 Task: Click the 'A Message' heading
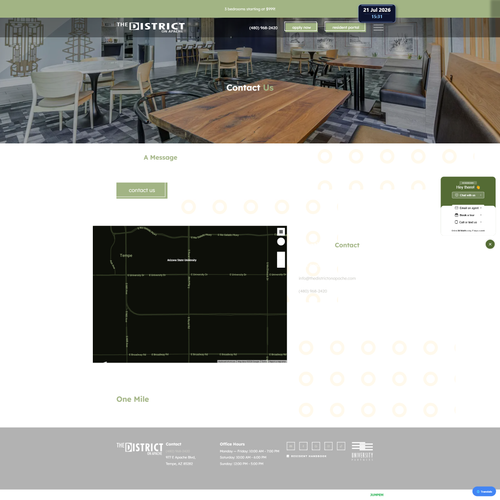pos(160,157)
